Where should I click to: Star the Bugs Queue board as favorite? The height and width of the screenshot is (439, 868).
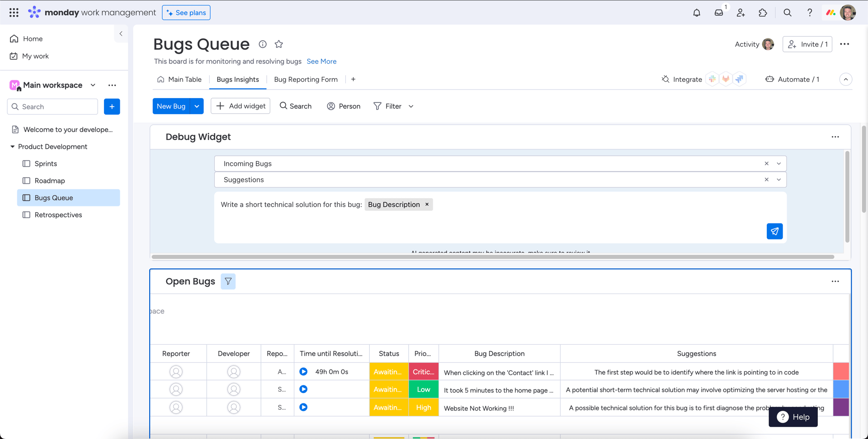click(279, 44)
